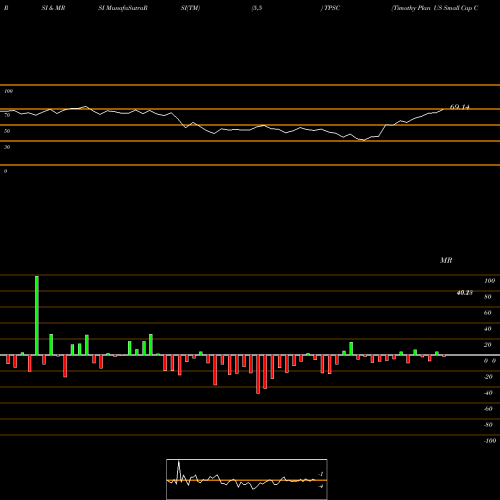Click the single letter 'B' header label
The height and width of the screenshot is (500, 500).
click(6, 8)
